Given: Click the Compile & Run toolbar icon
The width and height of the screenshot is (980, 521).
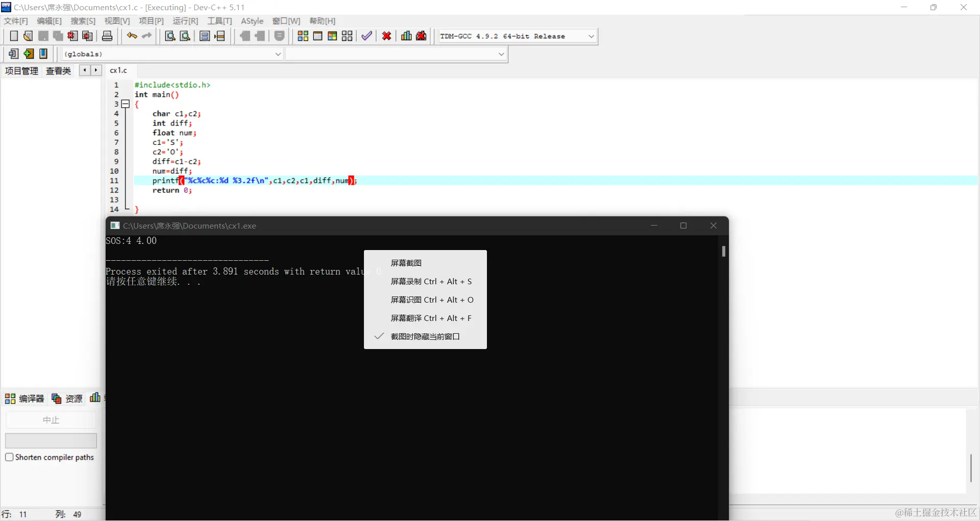Looking at the screenshot, I should [332, 36].
